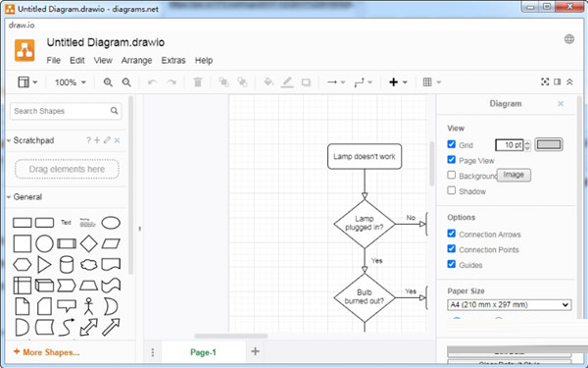
Task: Close the Scratchpad section with X
Action: pyautogui.click(x=117, y=140)
